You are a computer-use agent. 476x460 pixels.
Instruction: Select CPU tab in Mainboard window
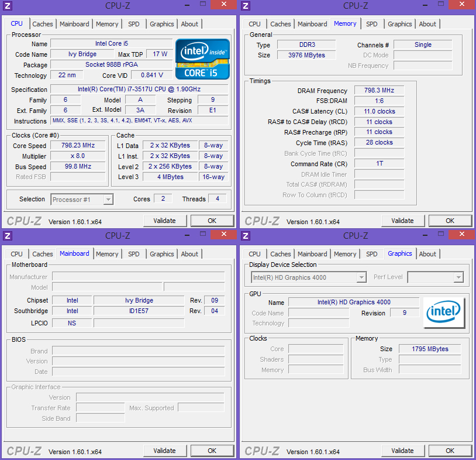[x=16, y=254]
